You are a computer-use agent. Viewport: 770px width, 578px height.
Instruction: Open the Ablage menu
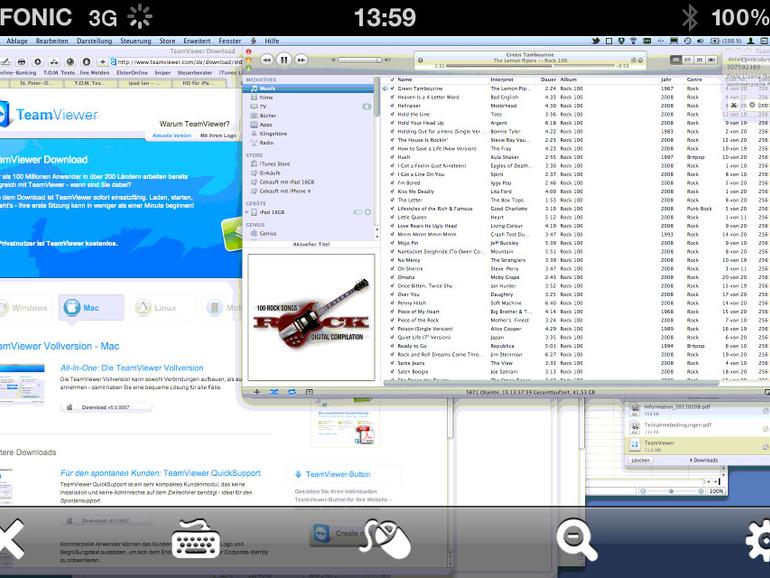[17, 41]
